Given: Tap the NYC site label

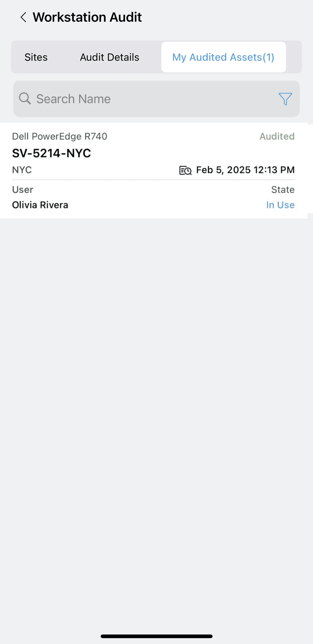Looking at the screenshot, I should click(x=22, y=170).
